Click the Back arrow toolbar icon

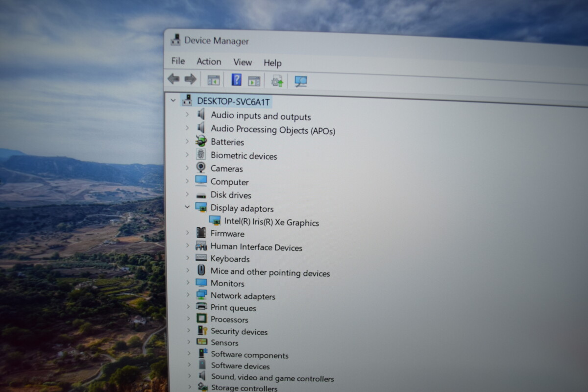(173, 78)
